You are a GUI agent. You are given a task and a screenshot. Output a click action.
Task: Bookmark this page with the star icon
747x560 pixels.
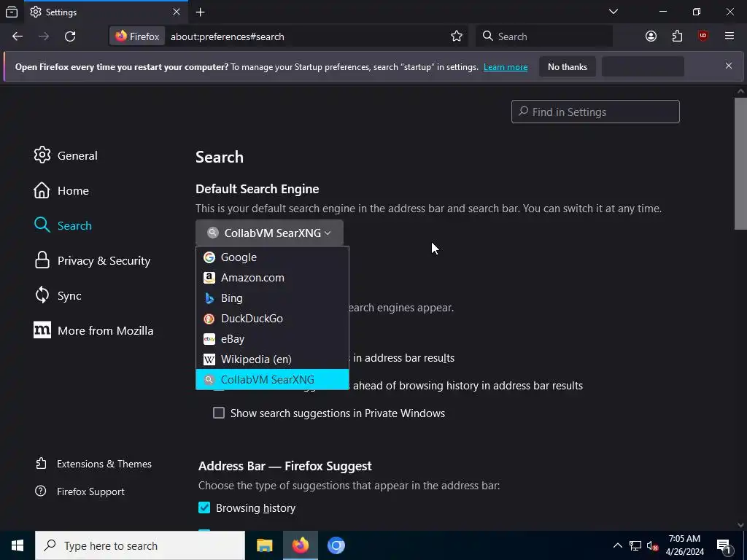(x=457, y=36)
